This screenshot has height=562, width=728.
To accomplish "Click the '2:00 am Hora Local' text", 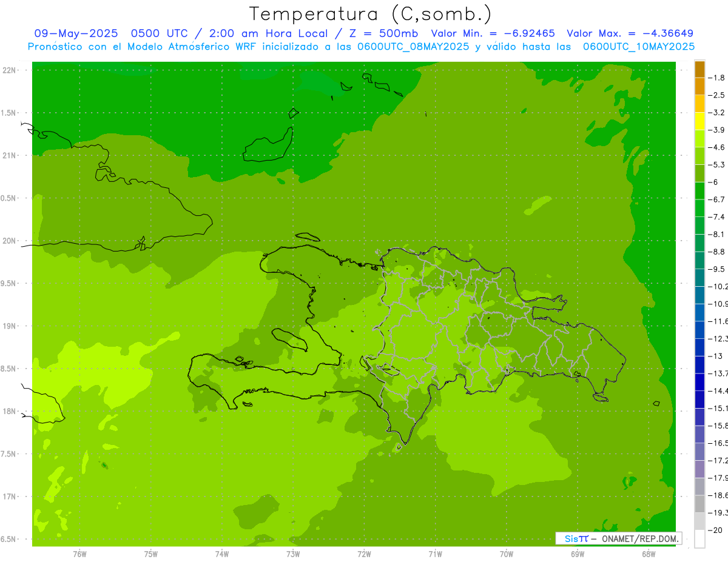I will tap(269, 33).
